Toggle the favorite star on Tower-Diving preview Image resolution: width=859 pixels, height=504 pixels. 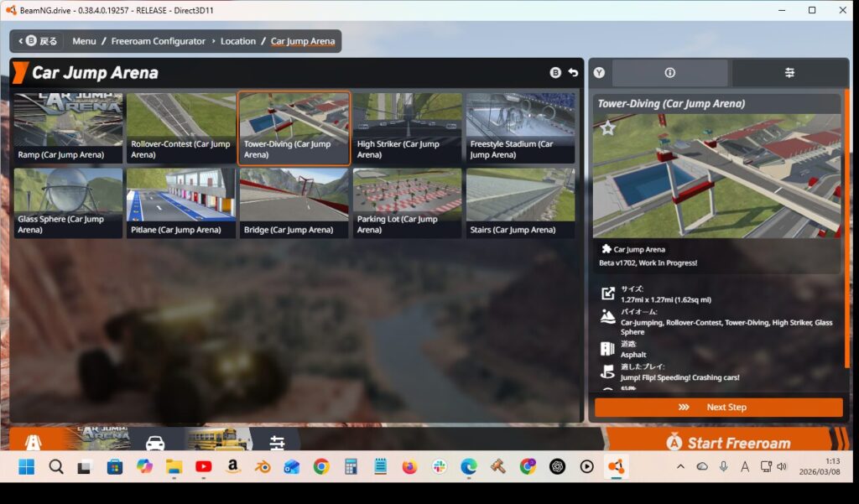[608, 128]
